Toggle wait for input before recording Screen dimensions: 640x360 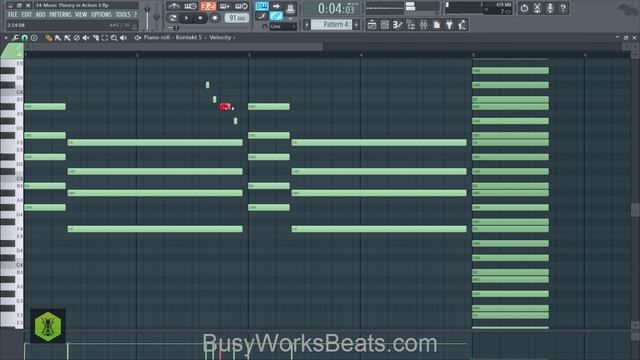(x=191, y=6)
